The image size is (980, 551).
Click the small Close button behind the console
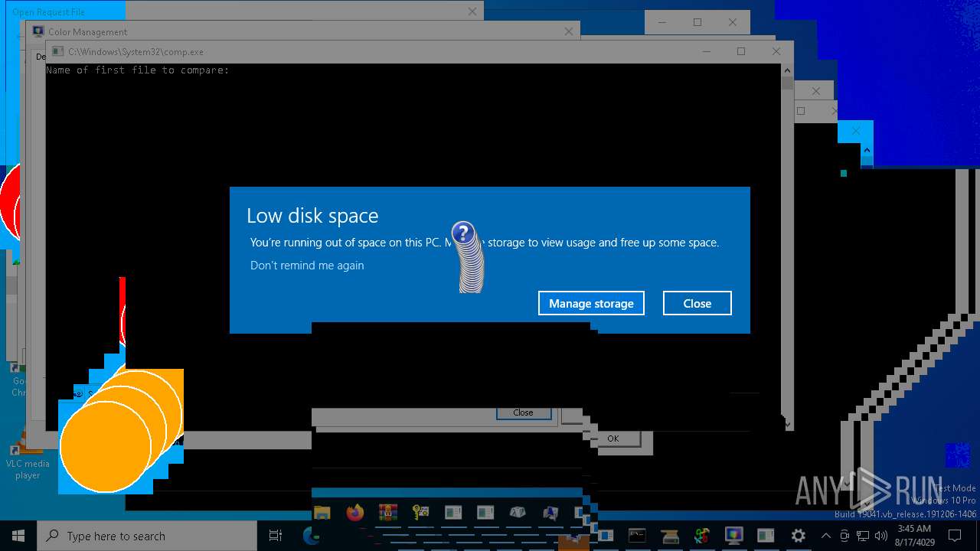[x=523, y=412]
